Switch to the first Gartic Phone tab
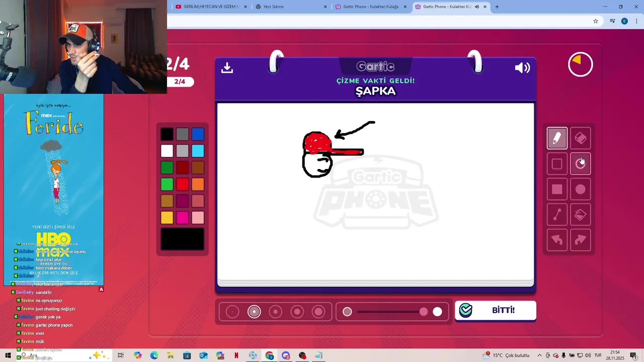644x362 pixels. 371,7
